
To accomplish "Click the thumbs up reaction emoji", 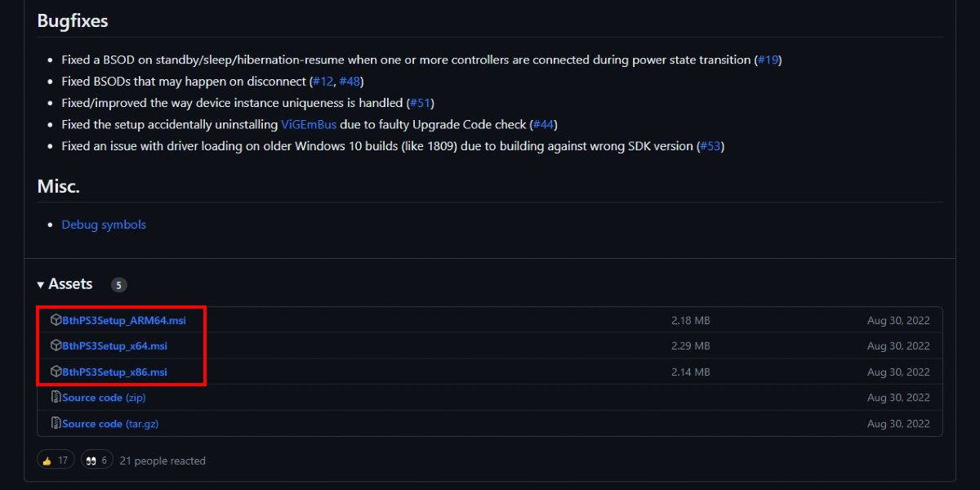I will [x=48, y=459].
